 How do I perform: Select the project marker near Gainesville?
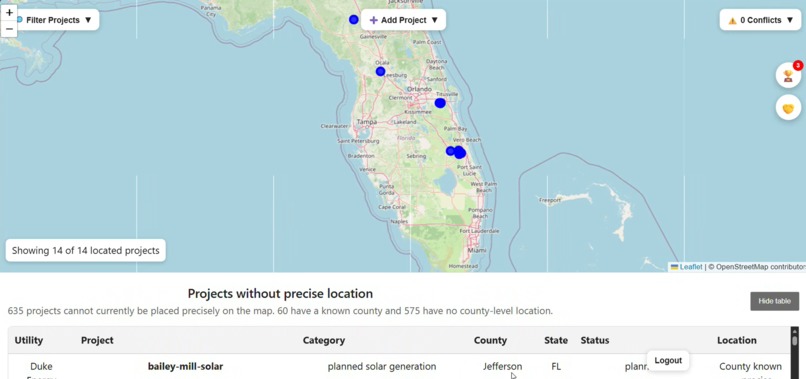point(354,20)
